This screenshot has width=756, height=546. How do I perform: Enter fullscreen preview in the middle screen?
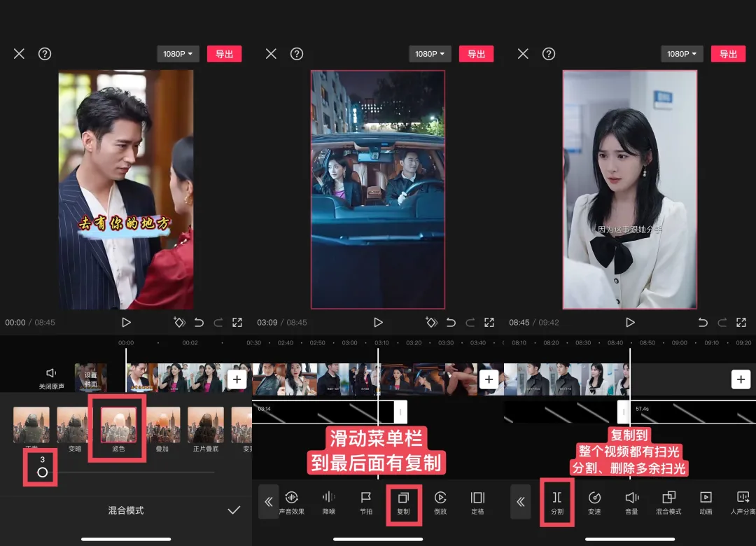(489, 322)
